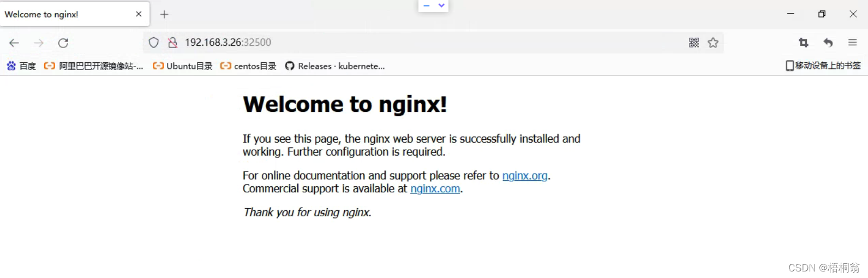
Task: Restore down the browser window
Action: 822,14
